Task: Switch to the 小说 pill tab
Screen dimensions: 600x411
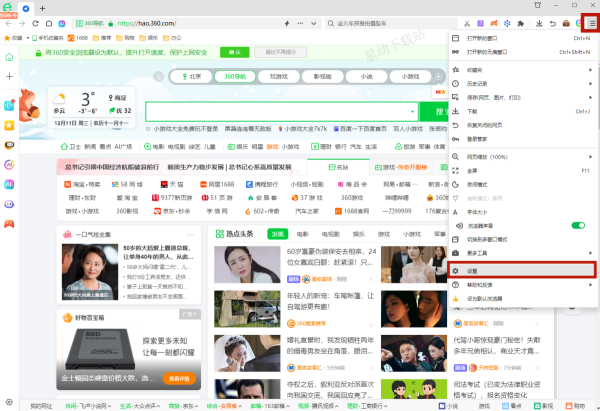Action: (x=366, y=77)
